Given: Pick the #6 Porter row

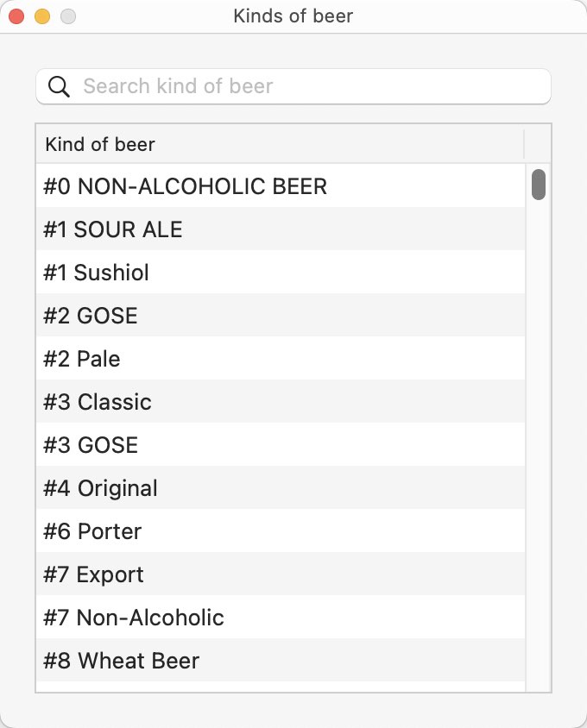Looking at the screenshot, I should [281, 531].
